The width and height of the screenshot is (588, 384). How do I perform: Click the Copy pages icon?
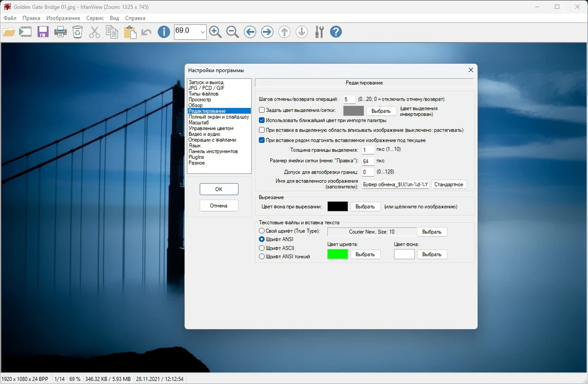point(112,32)
